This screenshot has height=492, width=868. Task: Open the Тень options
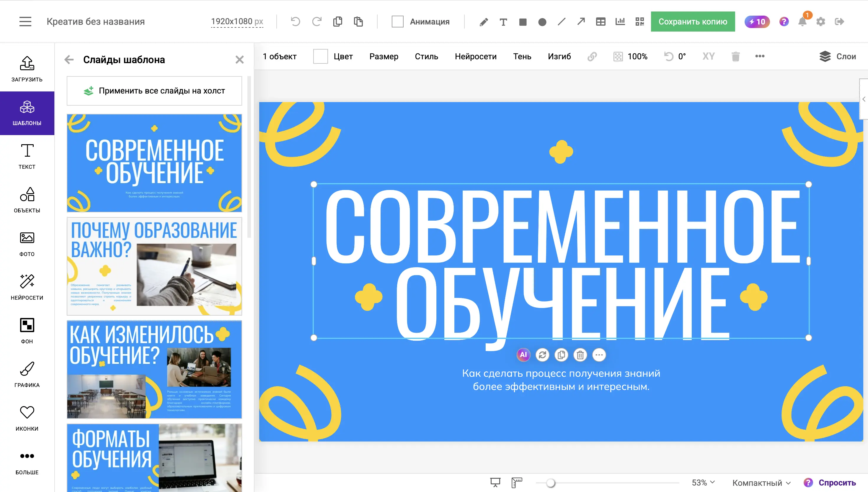tap(522, 56)
